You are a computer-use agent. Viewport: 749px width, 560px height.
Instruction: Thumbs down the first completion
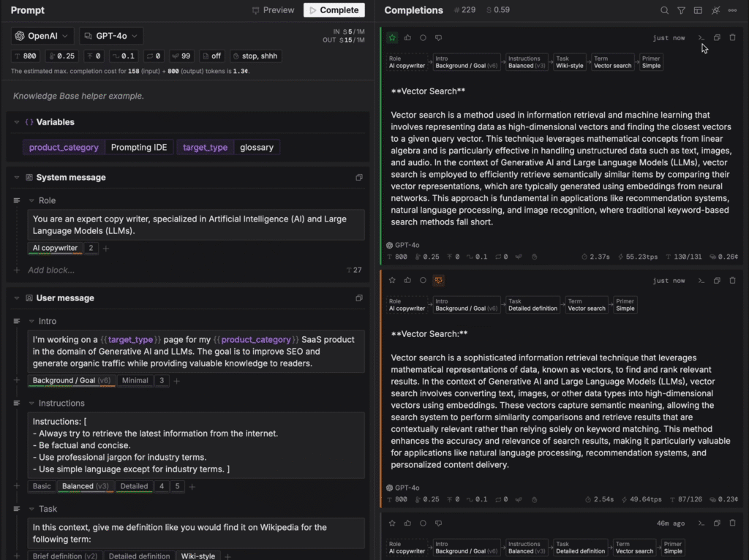click(439, 38)
